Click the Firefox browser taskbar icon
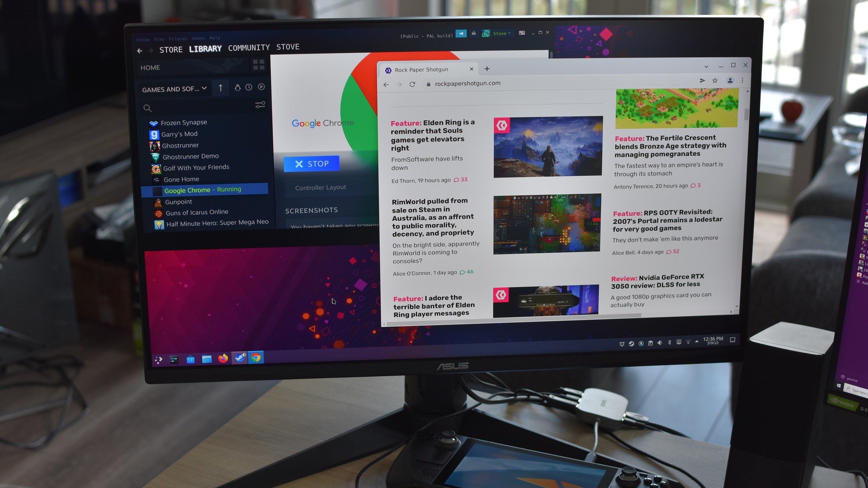Screen dimensions: 868x488 [223, 358]
